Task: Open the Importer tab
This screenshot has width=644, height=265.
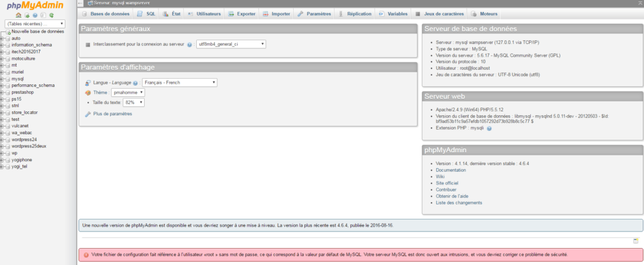Action: (x=277, y=14)
